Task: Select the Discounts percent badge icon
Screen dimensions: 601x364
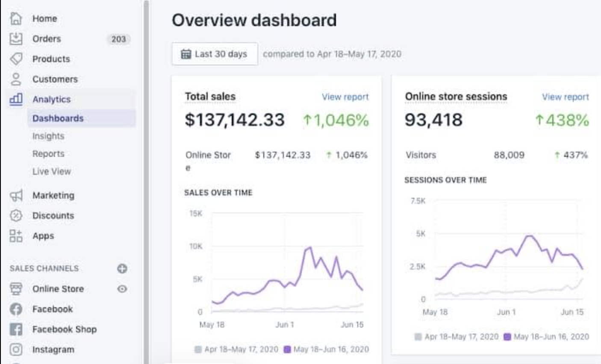Action: [16, 215]
